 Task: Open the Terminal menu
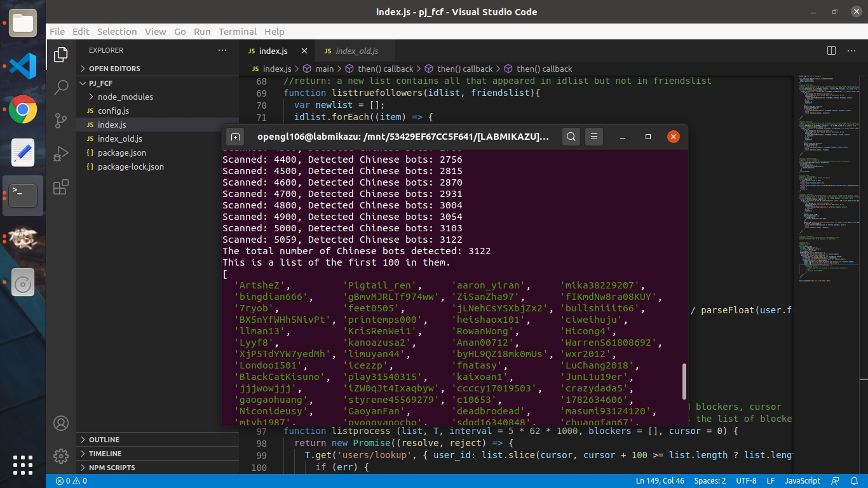coord(238,32)
